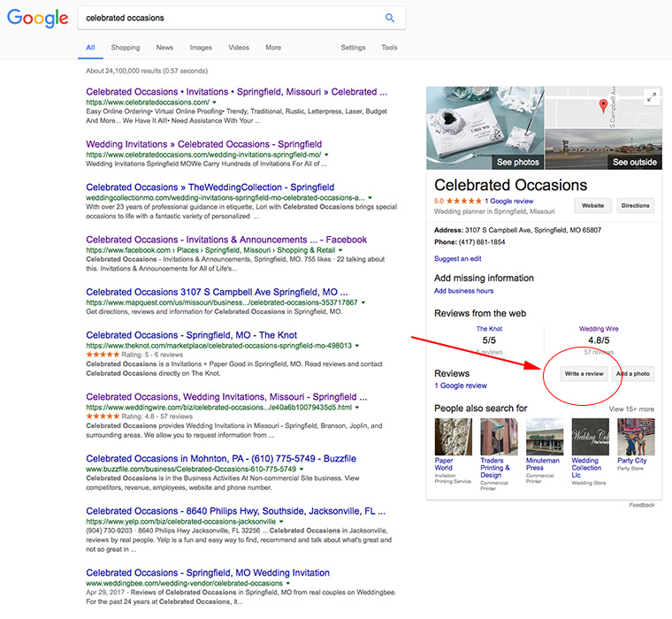Viewport: 672px width, 619px height.
Task: Open the Celebrated Occasions Facebook result
Action: point(226,240)
